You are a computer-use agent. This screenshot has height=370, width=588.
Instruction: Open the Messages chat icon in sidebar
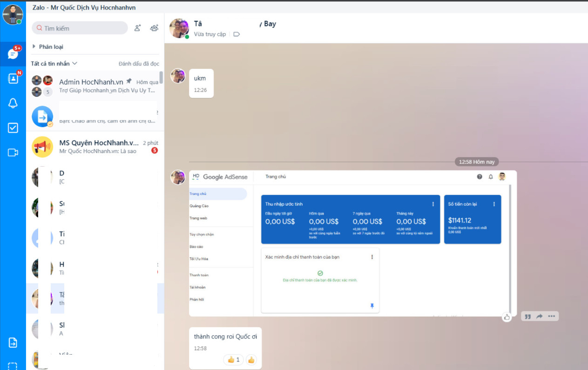pyautogui.click(x=13, y=54)
